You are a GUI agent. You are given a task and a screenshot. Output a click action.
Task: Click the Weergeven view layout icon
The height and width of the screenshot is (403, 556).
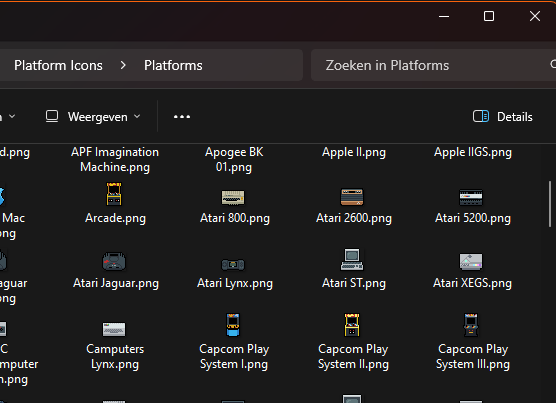pyautogui.click(x=52, y=116)
